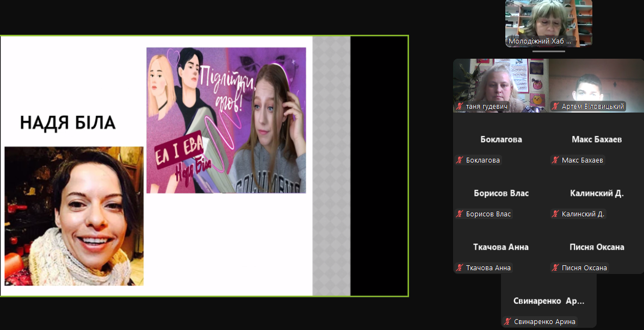Click the large centered Боклагова participant name
Viewport: 644px width, 330px height.
point(501,140)
